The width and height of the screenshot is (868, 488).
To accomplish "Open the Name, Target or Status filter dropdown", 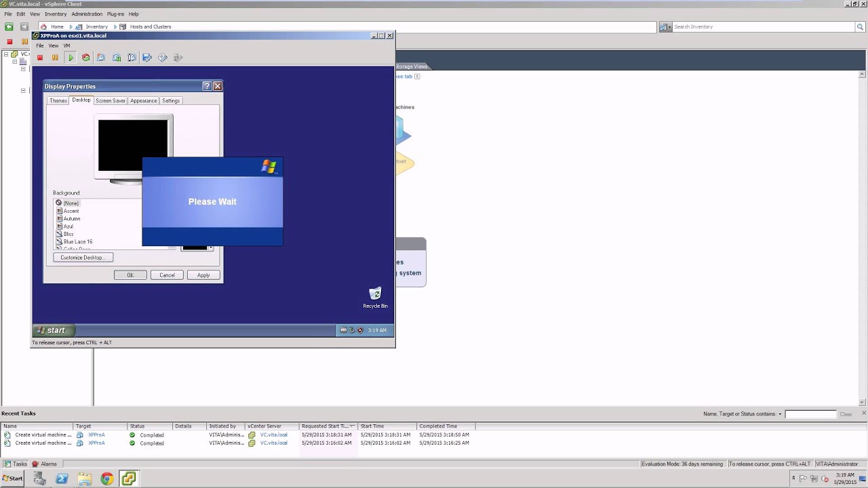I will tap(780, 414).
